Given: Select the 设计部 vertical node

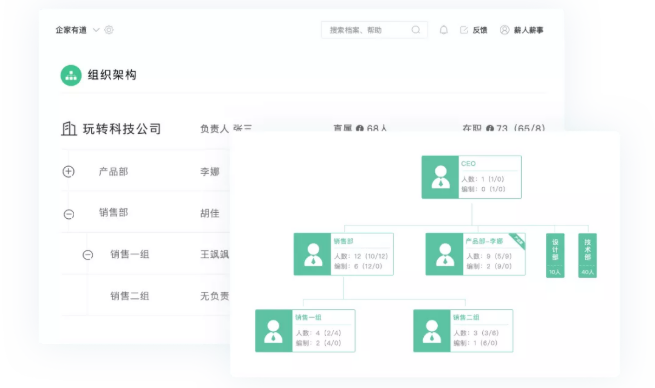Looking at the screenshot, I should pos(555,255).
